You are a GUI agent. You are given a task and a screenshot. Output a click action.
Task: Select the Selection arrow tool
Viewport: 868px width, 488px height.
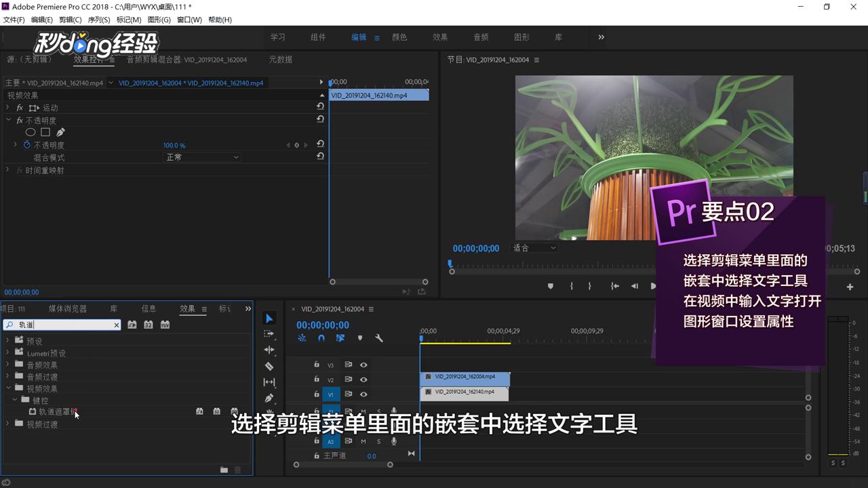(269, 319)
